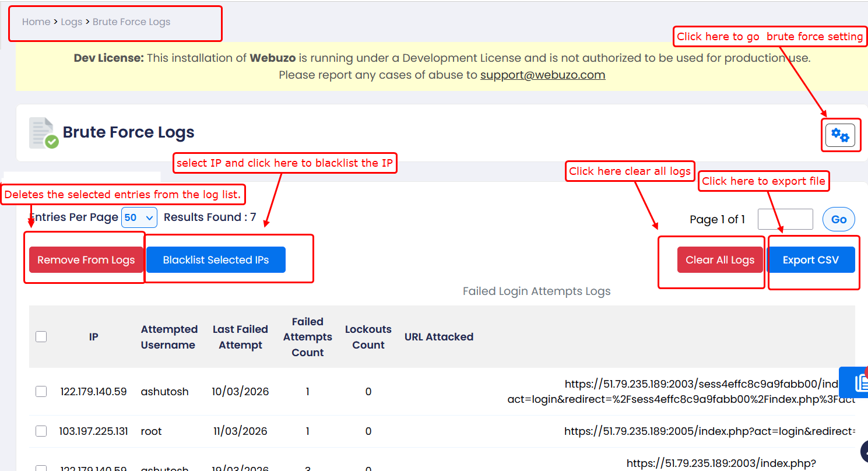Export the logs with Export CSV
The image size is (868, 471).
tap(810, 260)
